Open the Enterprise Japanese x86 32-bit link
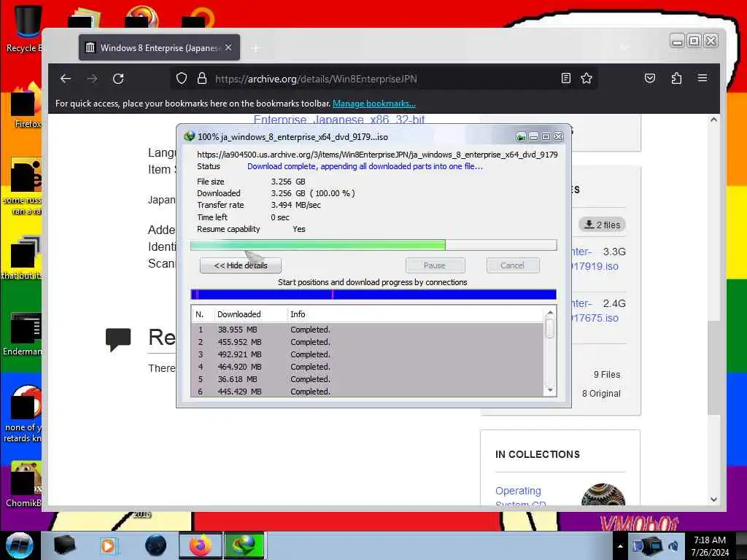Viewport: 747px width, 560px height. [x=338, y=119]
